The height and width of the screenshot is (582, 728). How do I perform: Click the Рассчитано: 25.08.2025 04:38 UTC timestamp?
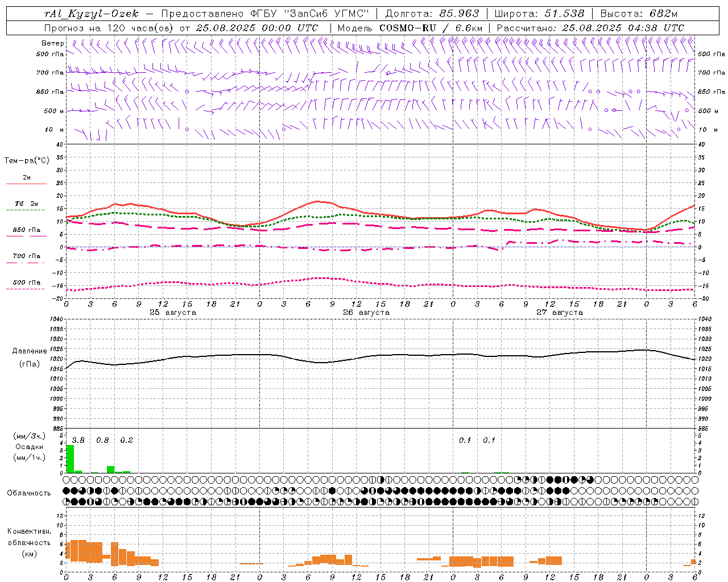[590, 28]
